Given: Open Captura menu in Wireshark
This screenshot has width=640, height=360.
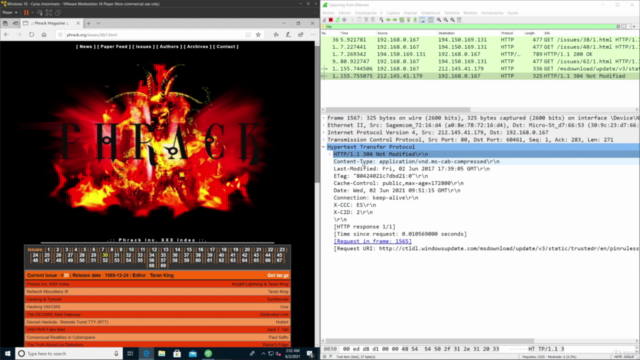Looking at the screenshot, I should click(x=393, y=13).
